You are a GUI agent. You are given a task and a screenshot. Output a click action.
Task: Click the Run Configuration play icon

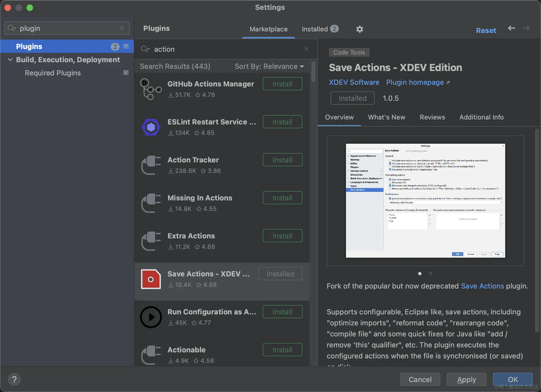(x=151, y=317)
